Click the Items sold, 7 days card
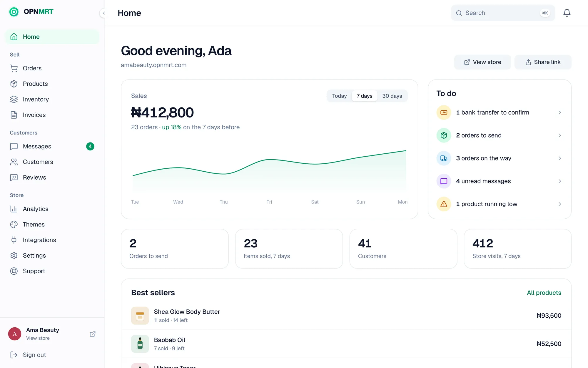This screenshot has width=588, height=368. click(289, 249)
